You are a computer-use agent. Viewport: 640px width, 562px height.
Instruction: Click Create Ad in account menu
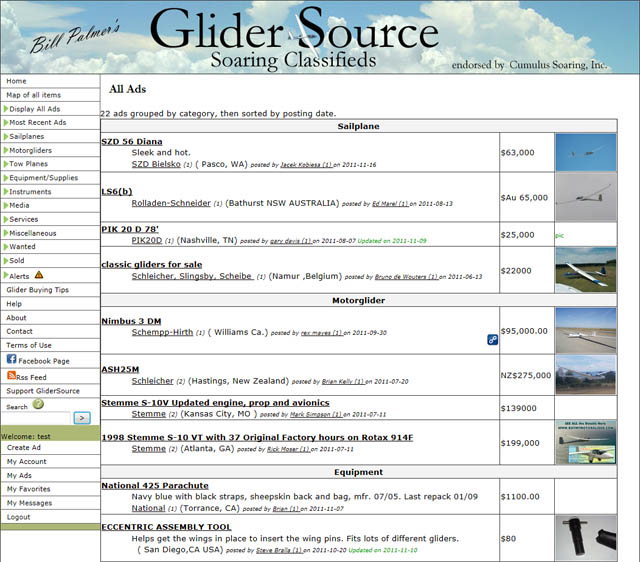(x=24, y=447)
